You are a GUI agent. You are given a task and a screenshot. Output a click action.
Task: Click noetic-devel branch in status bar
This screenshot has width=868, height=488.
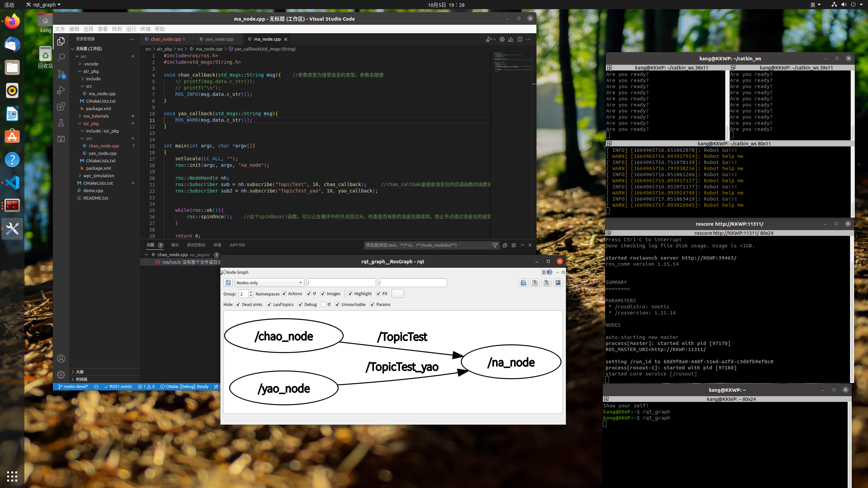[x=73, y=387]
